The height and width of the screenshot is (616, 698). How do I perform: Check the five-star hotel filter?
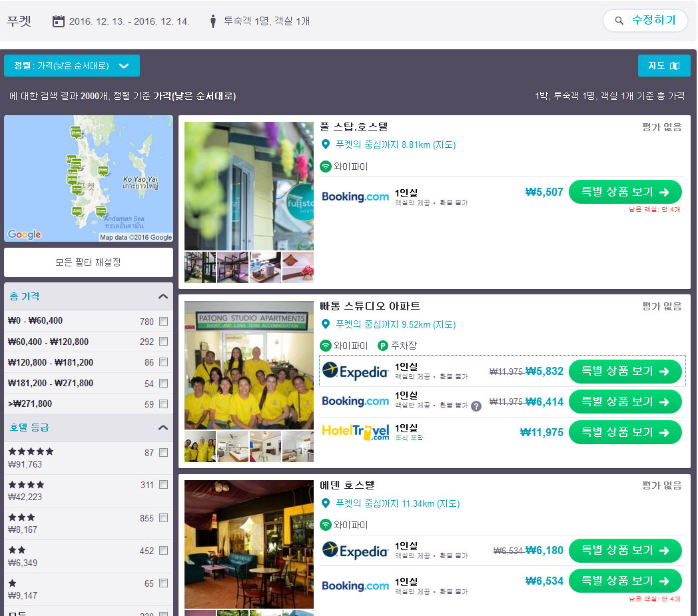[163, 453]
